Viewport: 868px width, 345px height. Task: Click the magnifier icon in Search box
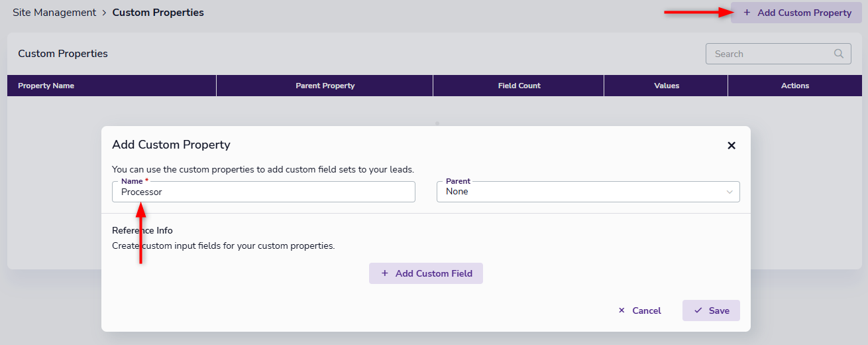(839, 54)
